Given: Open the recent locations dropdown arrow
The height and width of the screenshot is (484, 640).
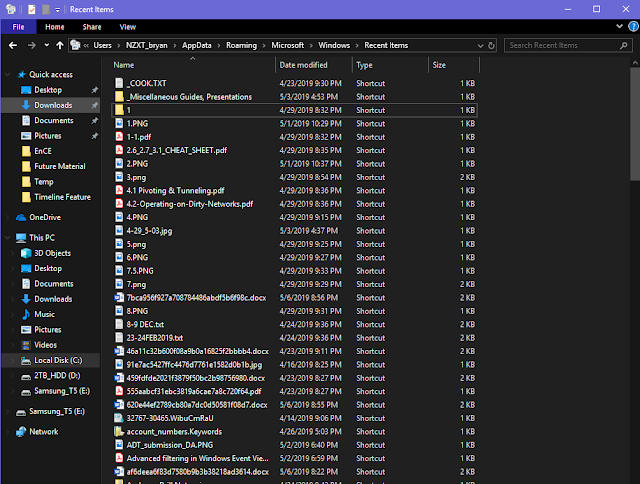Looking at the screenshot, I should pos(47,45).
